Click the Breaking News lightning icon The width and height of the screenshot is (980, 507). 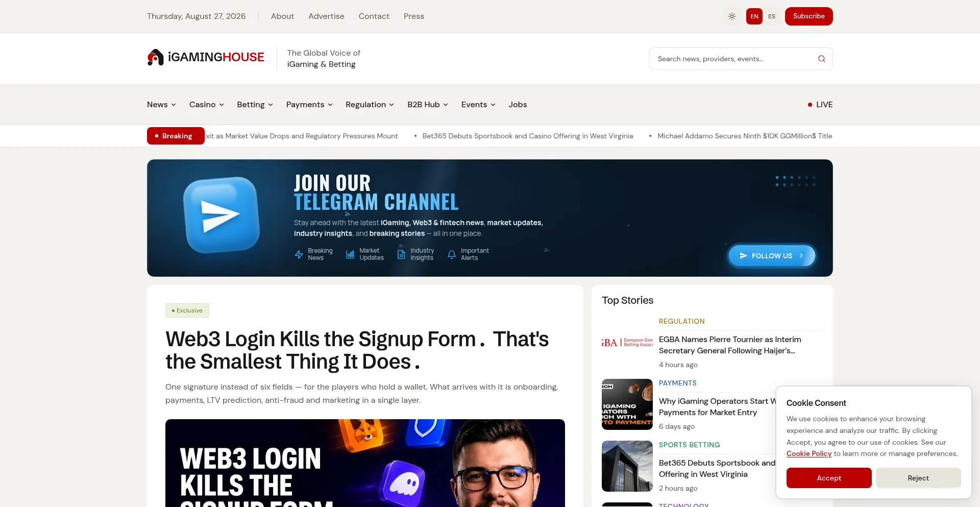299,254
